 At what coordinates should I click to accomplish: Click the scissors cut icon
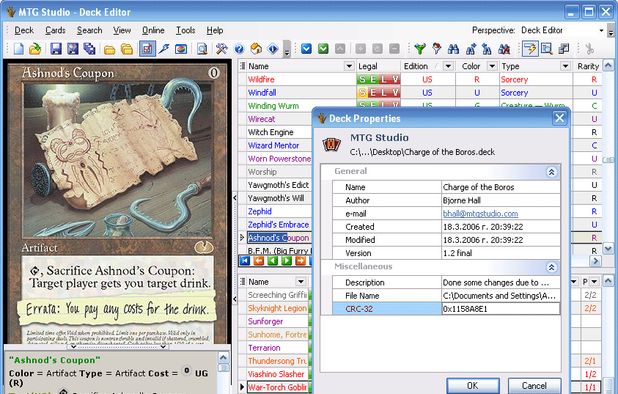pos(590,49)
